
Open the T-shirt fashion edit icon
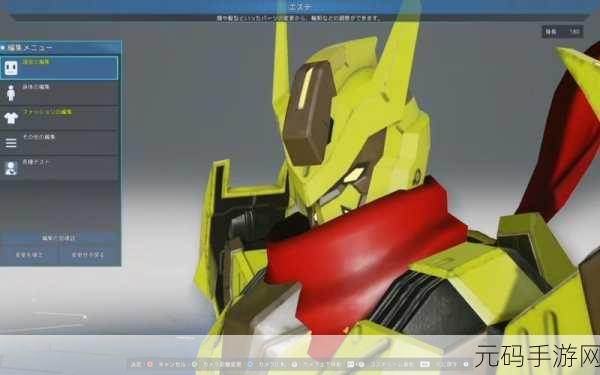tap(11, 118)
